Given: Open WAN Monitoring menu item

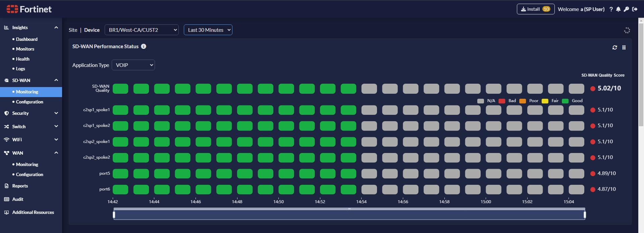Looking at the screenshot, I should [x=27, y=164].
